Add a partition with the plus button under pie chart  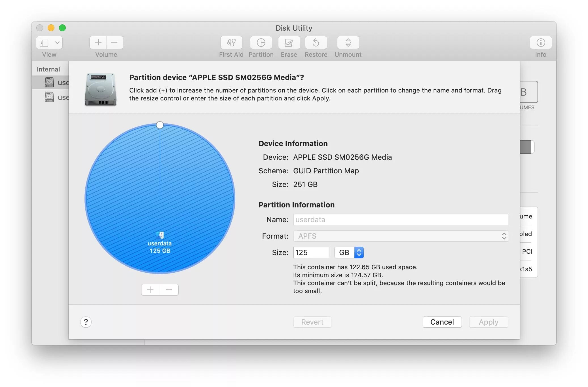pos(151,290)
